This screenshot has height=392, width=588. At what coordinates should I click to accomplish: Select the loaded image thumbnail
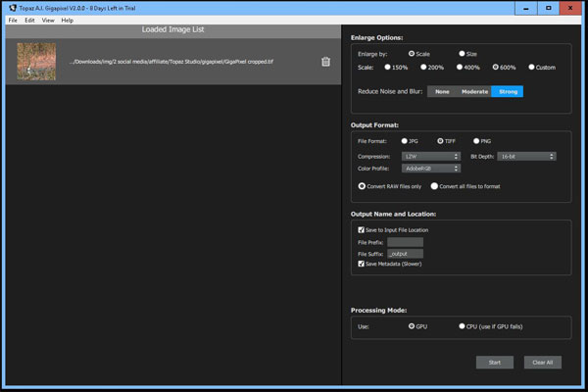click(37, 62)
